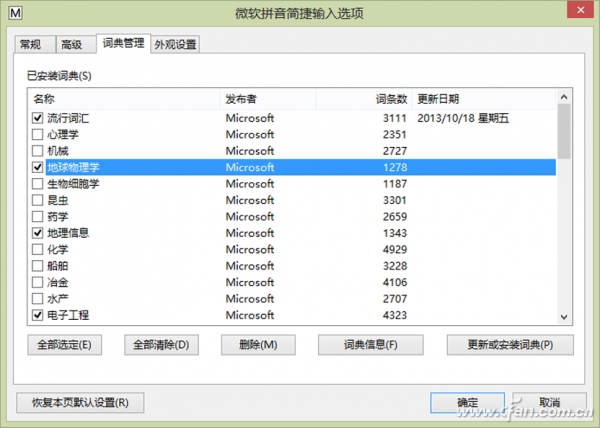The height and width of the screenshot is (428, 600).
Task: Select the 船舶 row name
Action: [x=58, y=266]
